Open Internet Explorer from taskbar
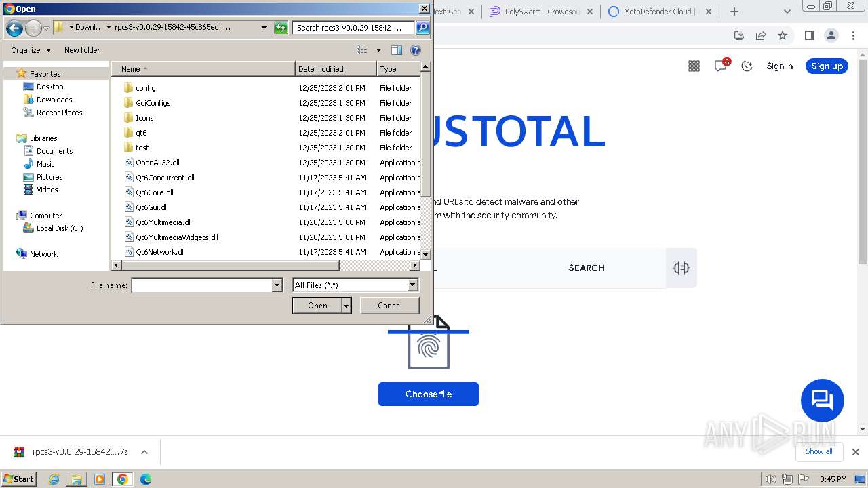 pos(54,479)
